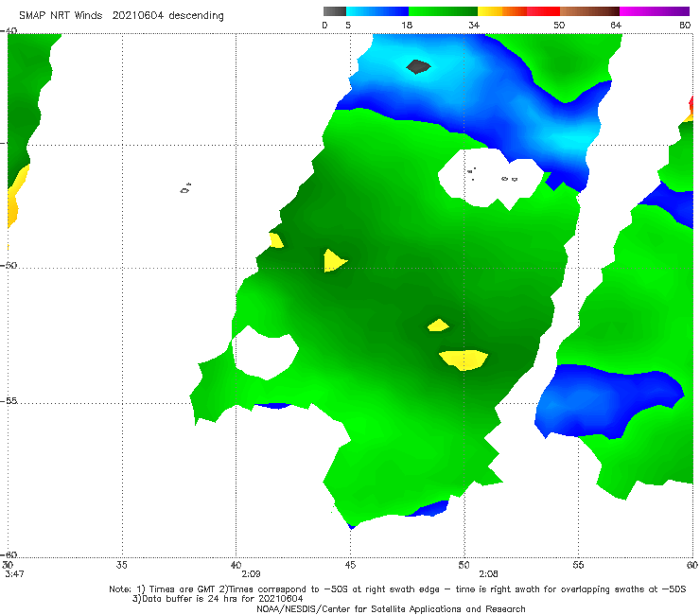Select the green segment of the color bar
Viewport: 700px width, 615px height.
(x=443, y=11)
